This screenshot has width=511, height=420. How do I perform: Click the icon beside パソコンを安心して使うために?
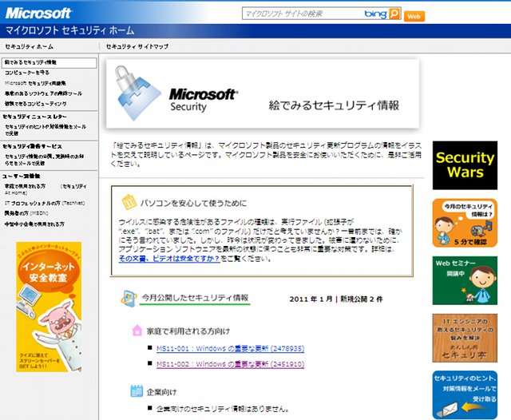(129, 202)
